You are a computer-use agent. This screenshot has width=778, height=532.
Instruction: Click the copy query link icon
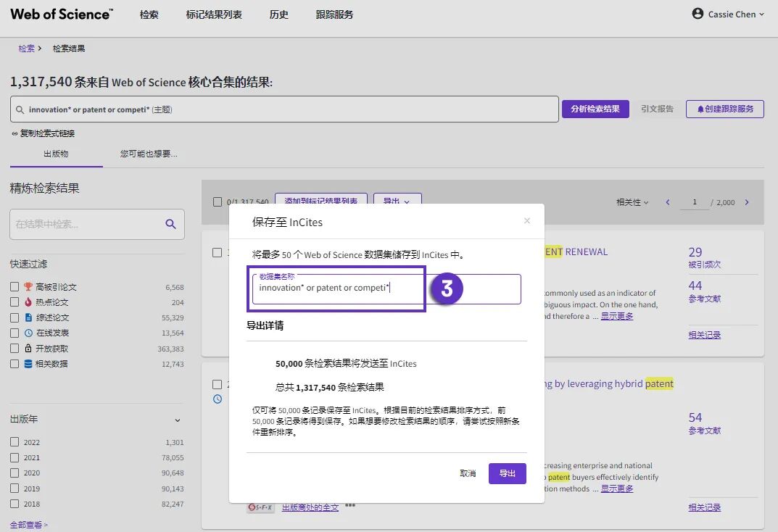point(15,133)
